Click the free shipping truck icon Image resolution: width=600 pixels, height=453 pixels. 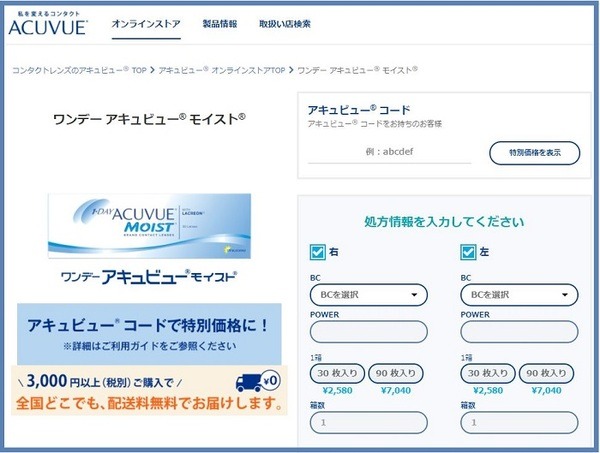[x=258, y=381]
